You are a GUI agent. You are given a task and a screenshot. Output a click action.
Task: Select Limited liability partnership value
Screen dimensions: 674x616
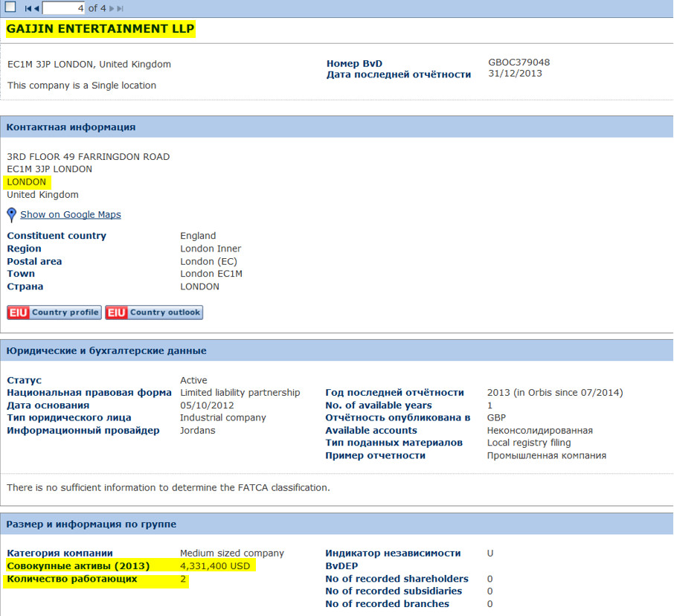tap(240, 393)
